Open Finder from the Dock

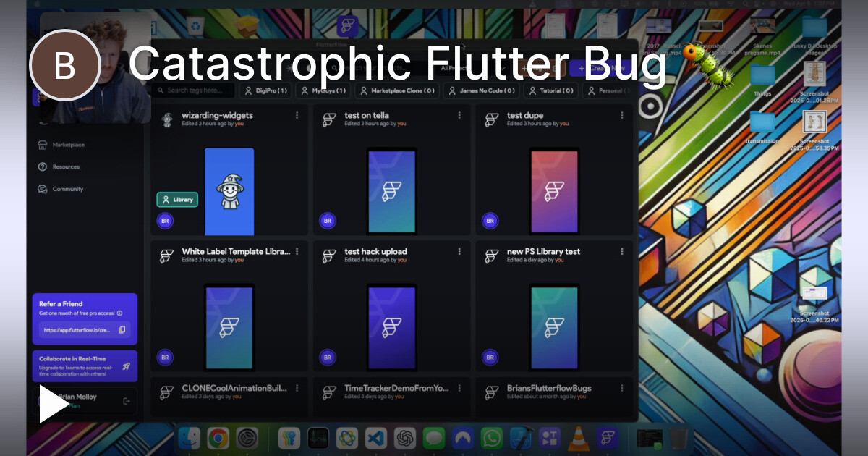click(x=190, y=438)
